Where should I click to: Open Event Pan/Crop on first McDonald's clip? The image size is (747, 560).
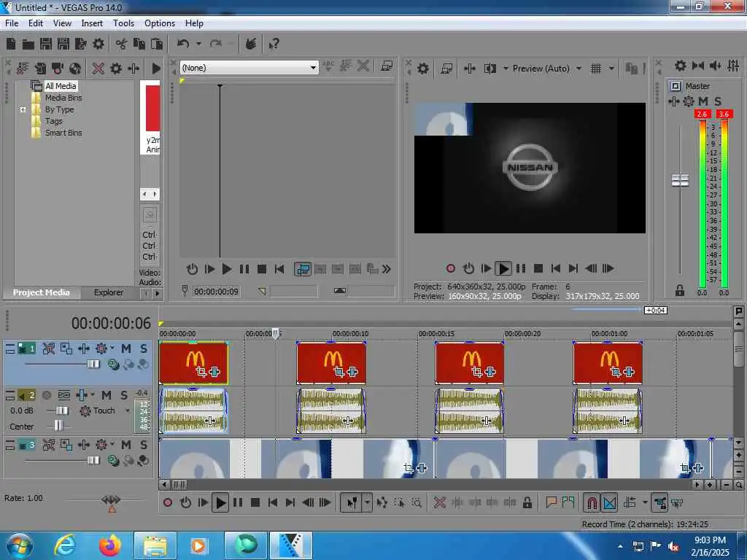tap(201, 372)
